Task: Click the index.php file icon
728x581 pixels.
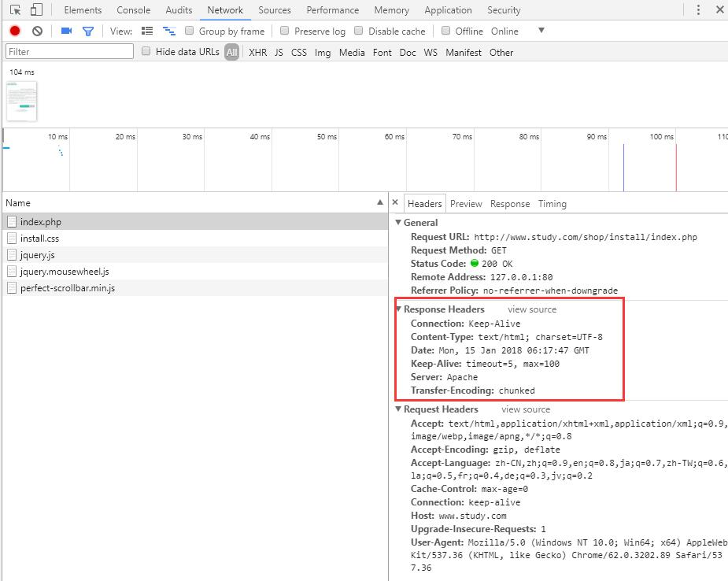Action: pos(12,222)
